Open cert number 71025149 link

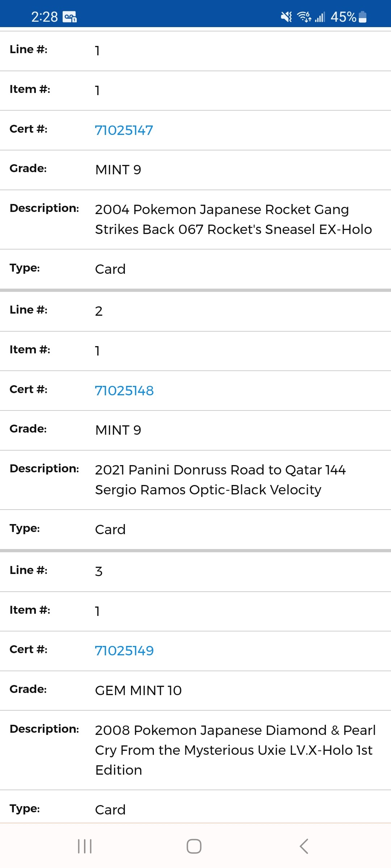coord(124,651)
